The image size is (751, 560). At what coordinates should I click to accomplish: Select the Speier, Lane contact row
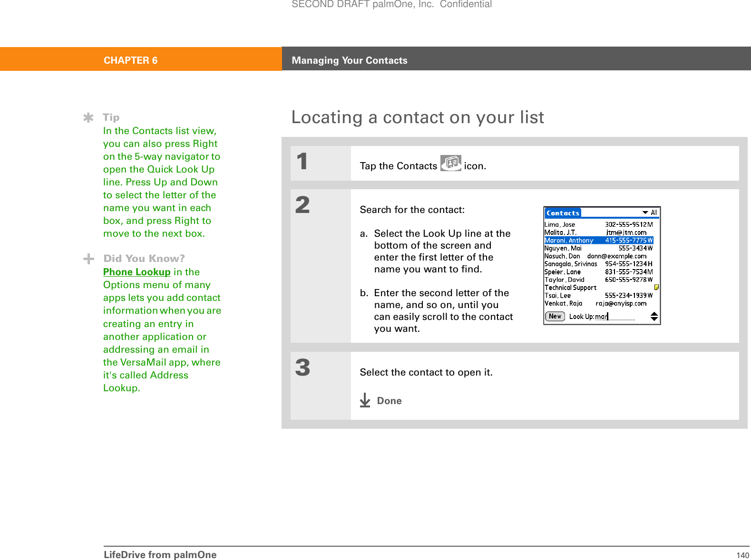tap(599, 272)
